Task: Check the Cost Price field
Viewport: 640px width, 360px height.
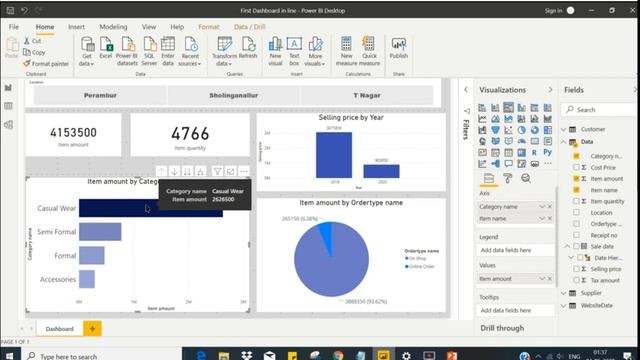Action: point(576,167)
